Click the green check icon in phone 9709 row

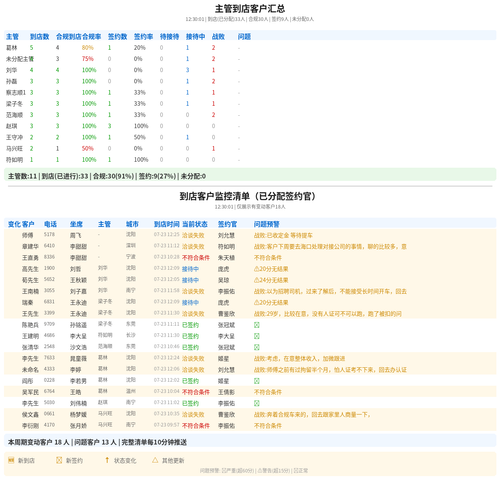click(x=257, y=325)
